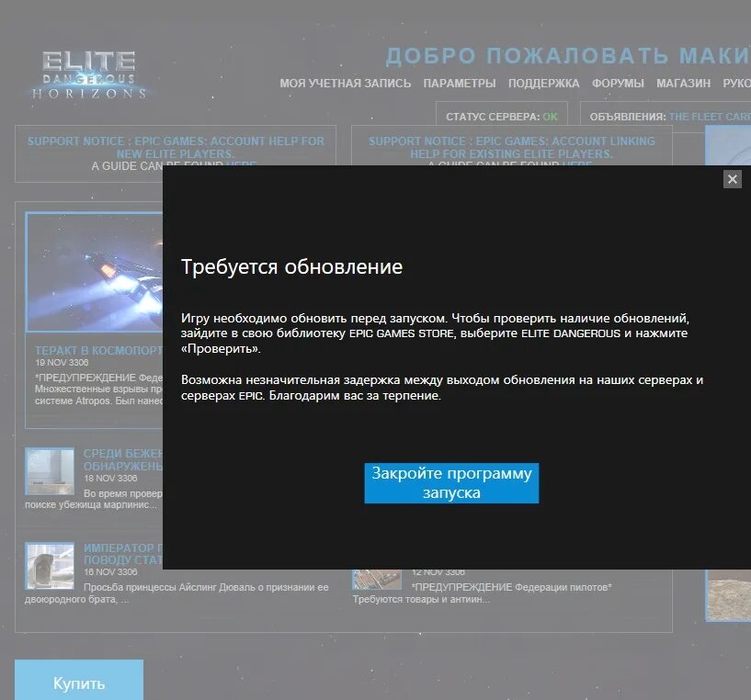Click 'Статус сервера: OK' indicator
The image size is (751, 700).
(x=502, y=117)
